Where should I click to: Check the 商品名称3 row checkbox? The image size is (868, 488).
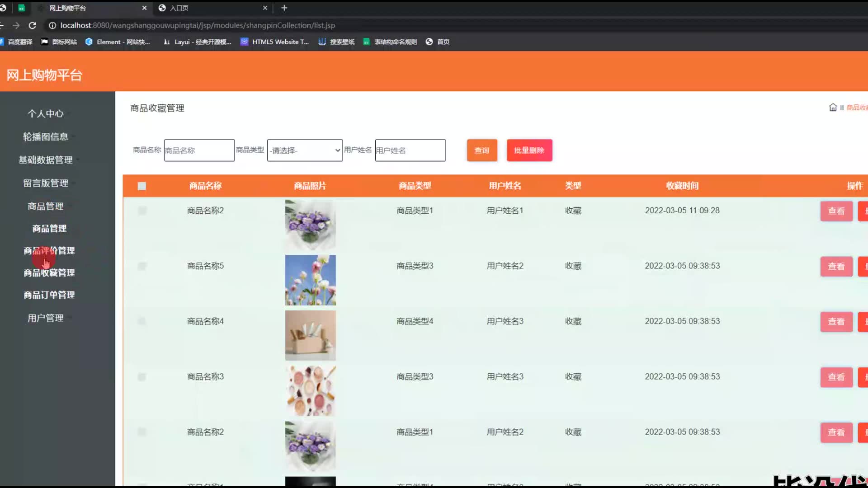pyautogui.click(x=142, y=377)
